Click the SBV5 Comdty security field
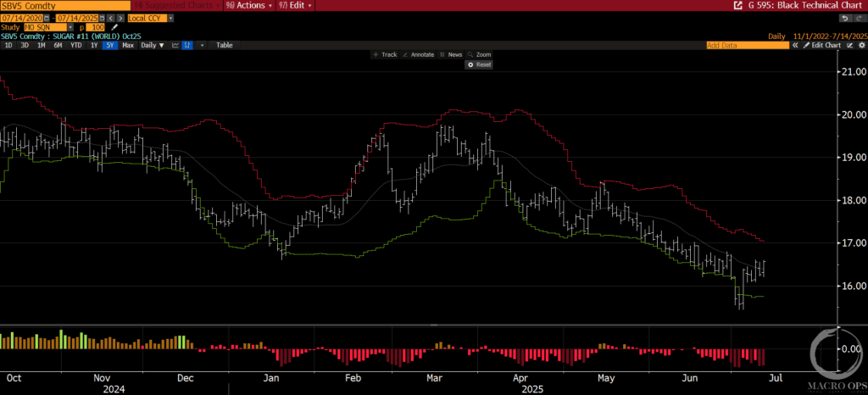This screenshot has width=868, height=395. coord(65,6)
